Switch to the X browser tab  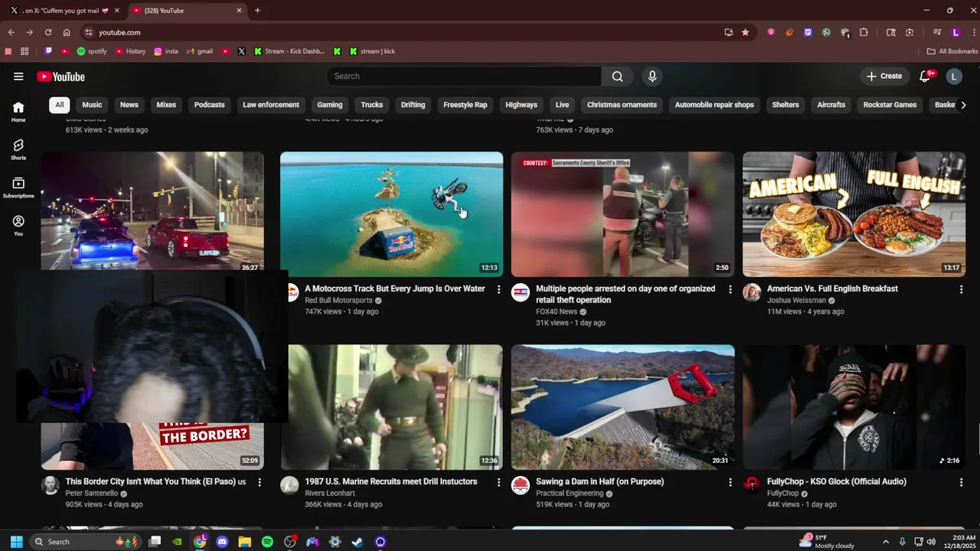(x=65, y=11)
